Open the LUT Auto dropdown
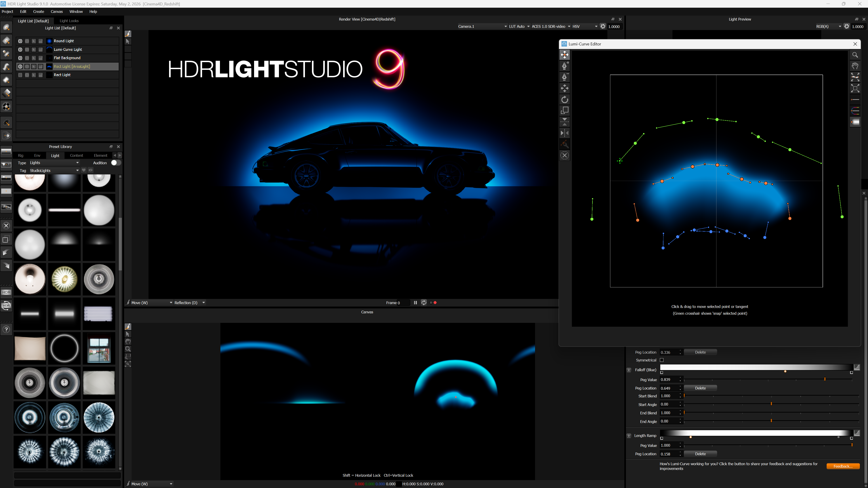Image resolution: width=868 pixels, height=488 pixels. click(519, 26)
